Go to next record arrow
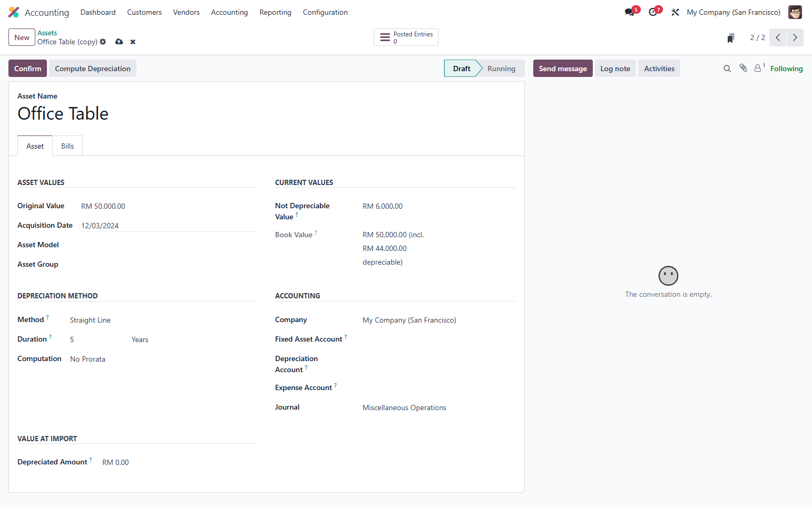The height and width of the screenshot is (505, 812). click(795, 37)
